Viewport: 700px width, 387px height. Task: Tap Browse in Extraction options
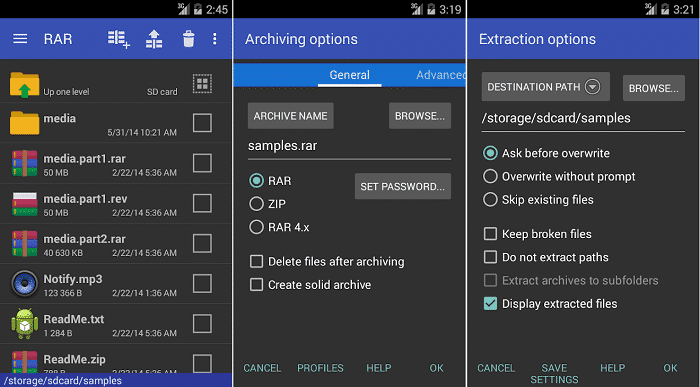click(x=654, y=88)
